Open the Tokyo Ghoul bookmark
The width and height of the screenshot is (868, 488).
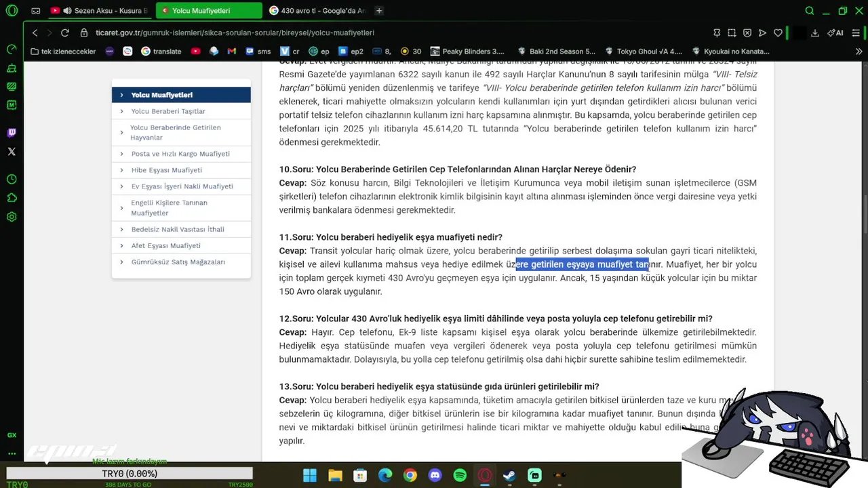(644, 52)
